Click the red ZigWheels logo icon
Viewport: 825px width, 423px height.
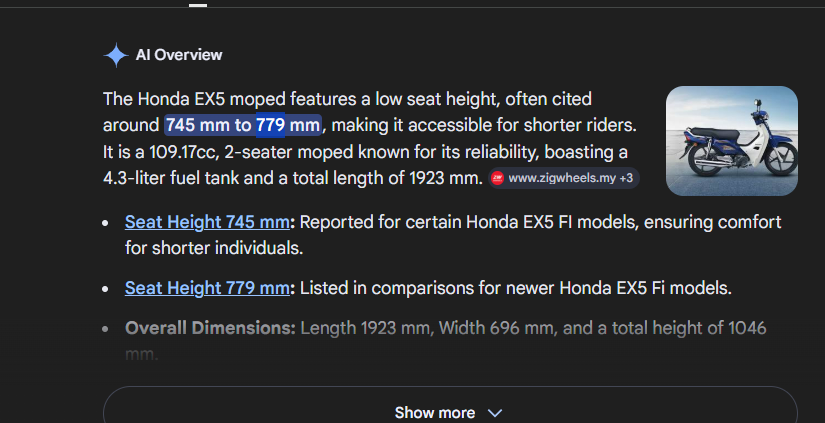497,178
